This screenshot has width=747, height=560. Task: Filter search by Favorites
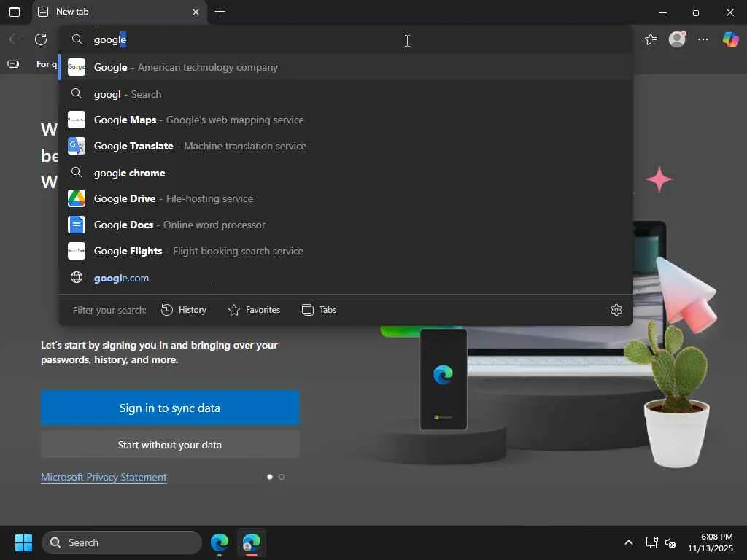click(x=255, y=310)
